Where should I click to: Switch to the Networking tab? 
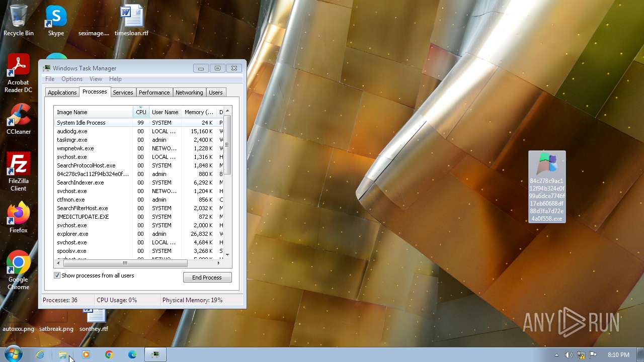(x=189, y=93)
